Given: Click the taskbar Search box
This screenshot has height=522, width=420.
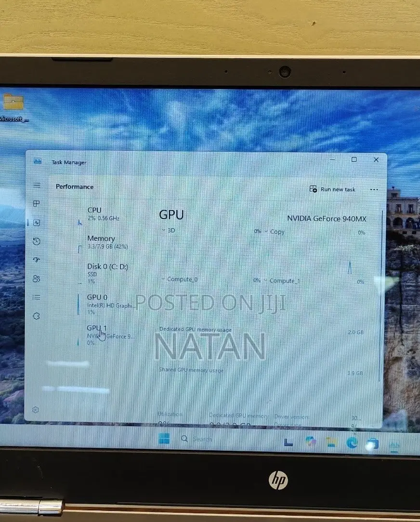Looking at the screenshot, I should tap(197, 439).
